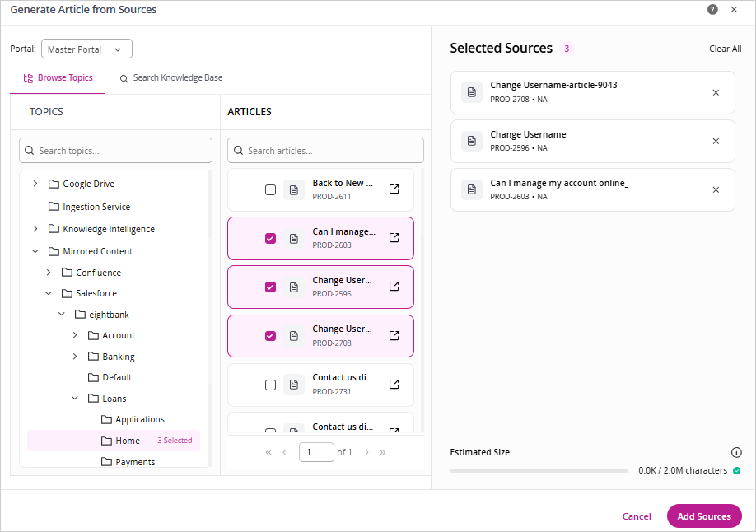Click the Cancel button

tap(637, 516)
